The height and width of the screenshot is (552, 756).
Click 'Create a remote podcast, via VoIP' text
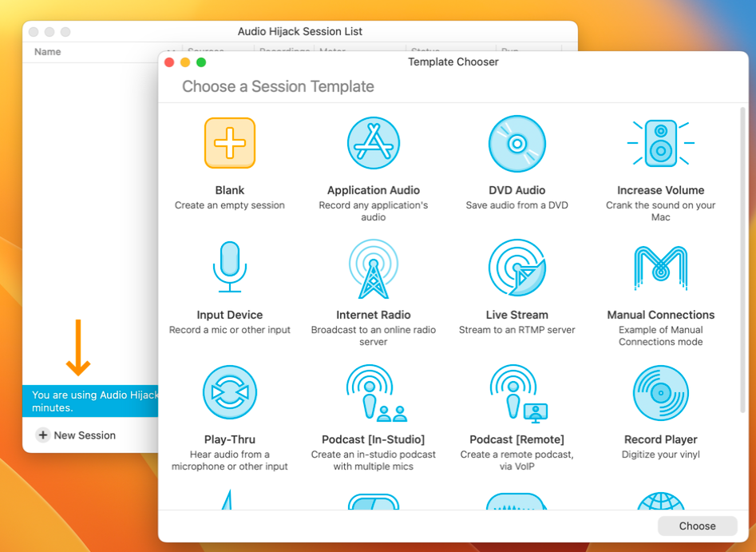(x=517, y=460)
